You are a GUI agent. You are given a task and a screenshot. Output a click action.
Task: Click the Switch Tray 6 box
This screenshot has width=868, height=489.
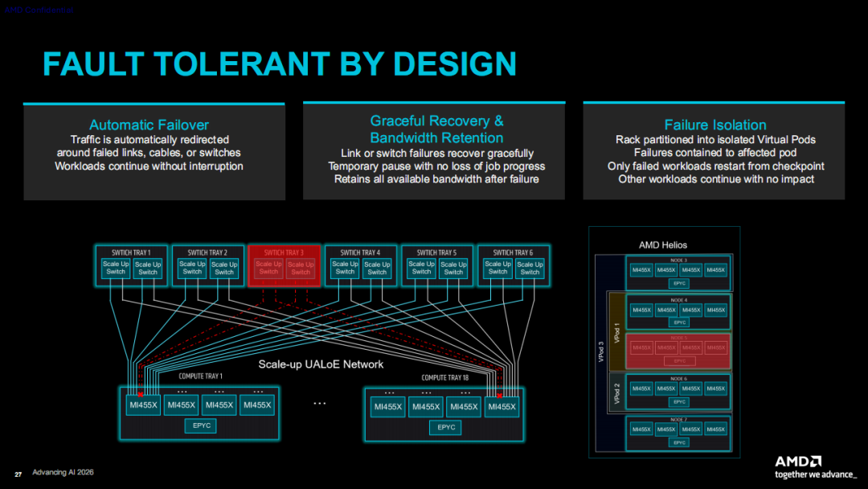click(x=513, y=266)
